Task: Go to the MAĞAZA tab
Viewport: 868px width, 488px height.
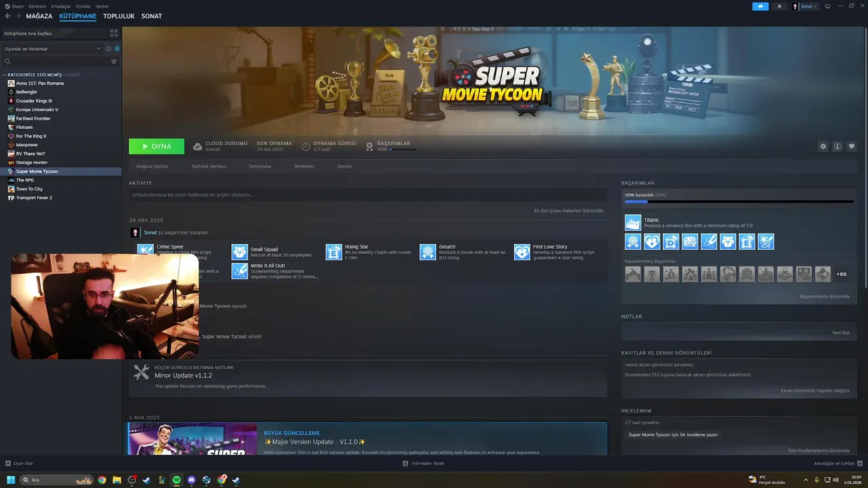Action: [39, 16]
